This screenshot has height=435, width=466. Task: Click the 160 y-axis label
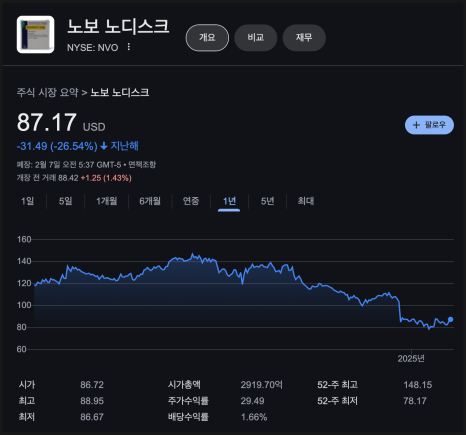(24, 239)
